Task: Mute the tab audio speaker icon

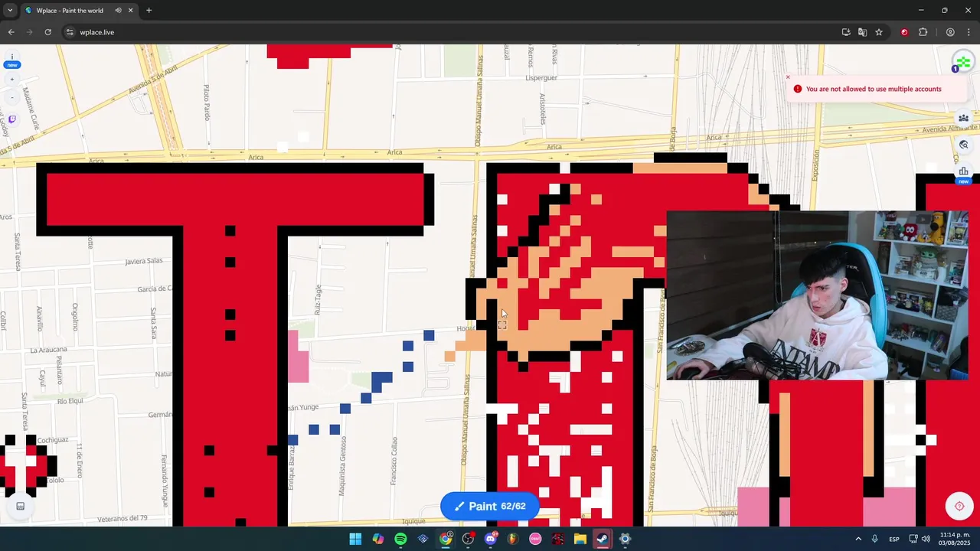Action: pyautogui.click(x=118, y=10)
